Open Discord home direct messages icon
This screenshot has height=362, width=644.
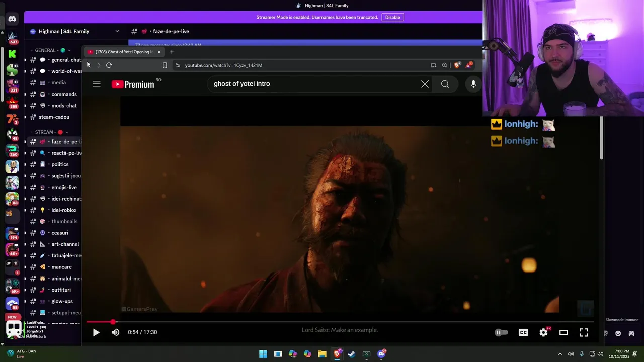(x=12, y=19)
